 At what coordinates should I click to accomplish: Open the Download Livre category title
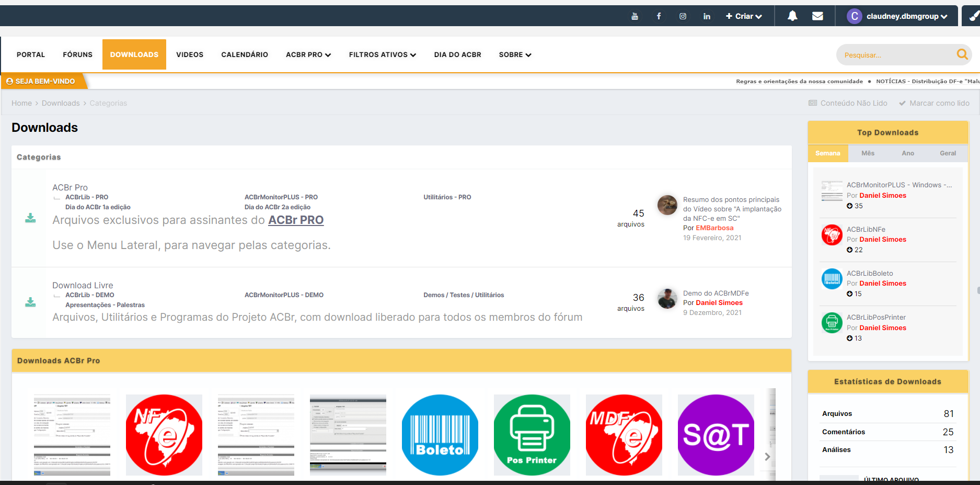pos(83,285)
